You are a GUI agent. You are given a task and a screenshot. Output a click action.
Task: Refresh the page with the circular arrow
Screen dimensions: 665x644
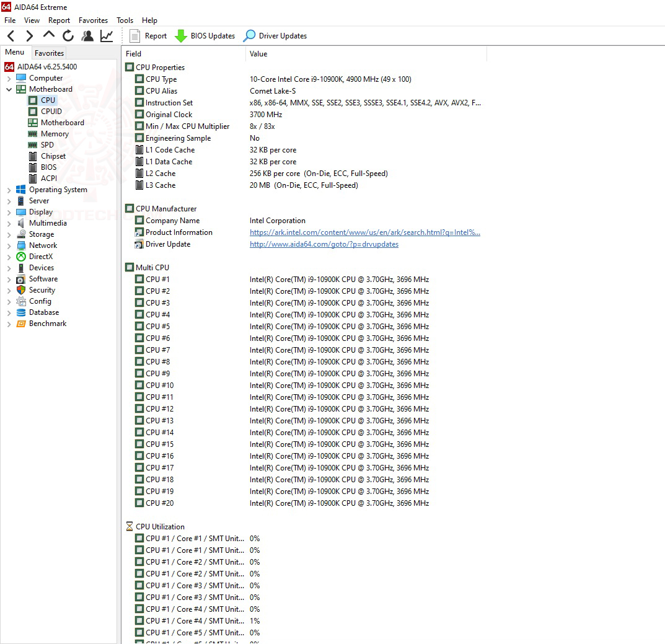click(x=68, y=36)
